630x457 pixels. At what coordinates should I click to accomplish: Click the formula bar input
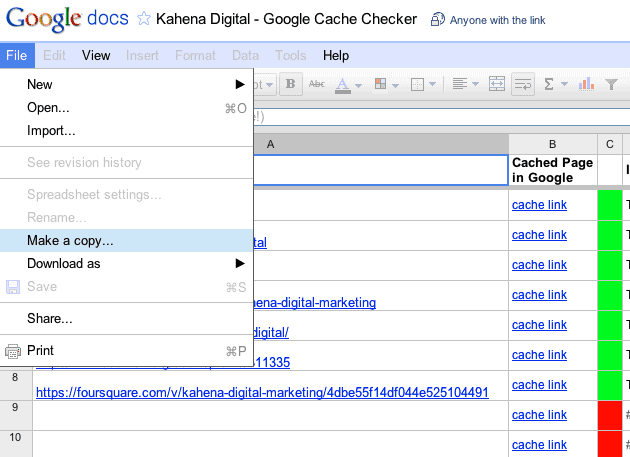442,117
